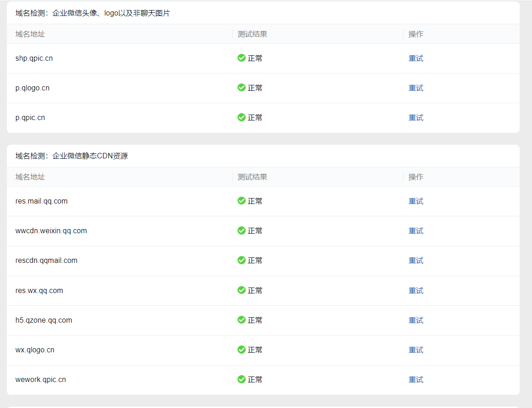
Task: Select the domain text wwcdn.weixin.qq.com
Action: [x=51, y=231]
